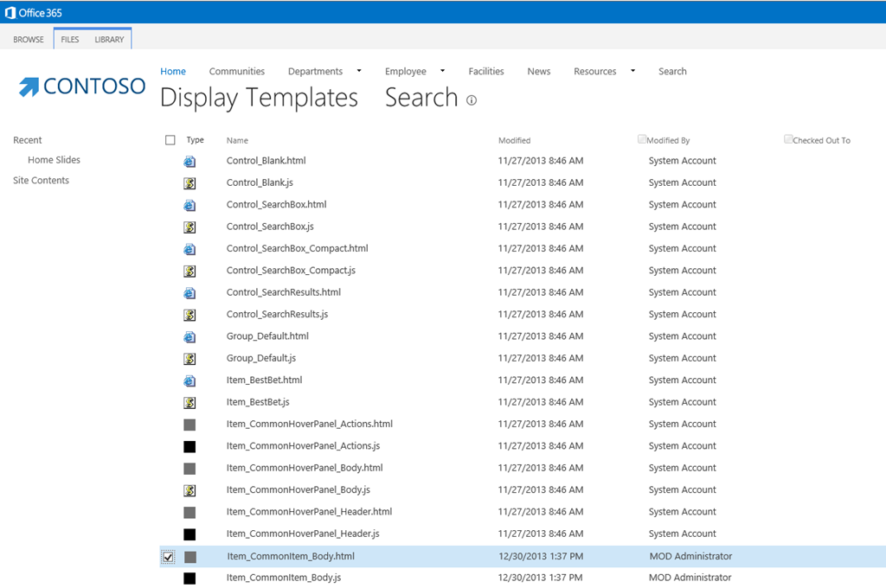886x588 pixels.
Task: Open the Item_CommonHoverPanel_Actions.html file name
Action: coord(310,425)
